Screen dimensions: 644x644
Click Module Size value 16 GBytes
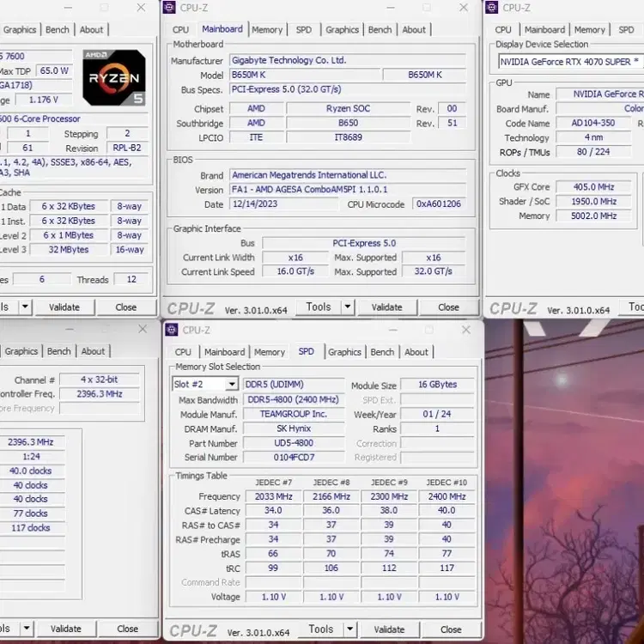click(x=437, y=385)
